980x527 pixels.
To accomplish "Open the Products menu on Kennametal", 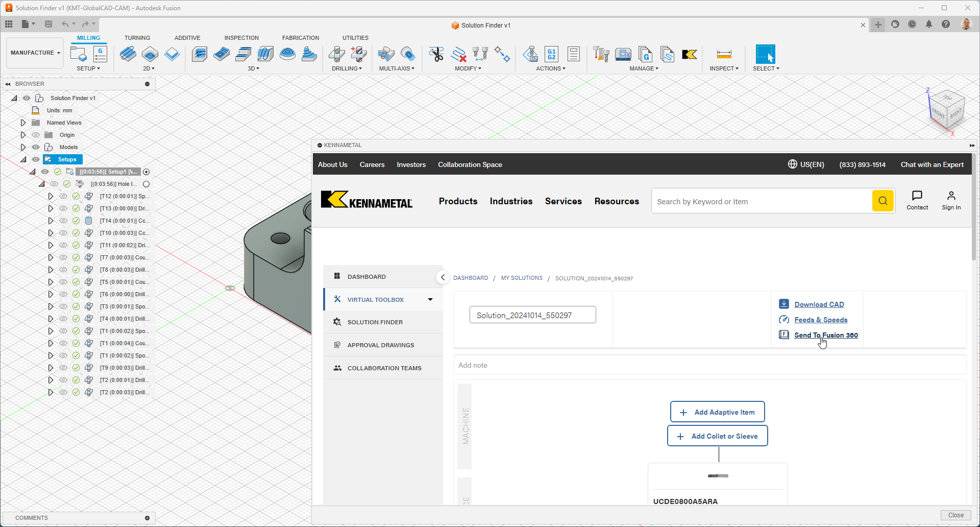I will [x=458, y=201].
